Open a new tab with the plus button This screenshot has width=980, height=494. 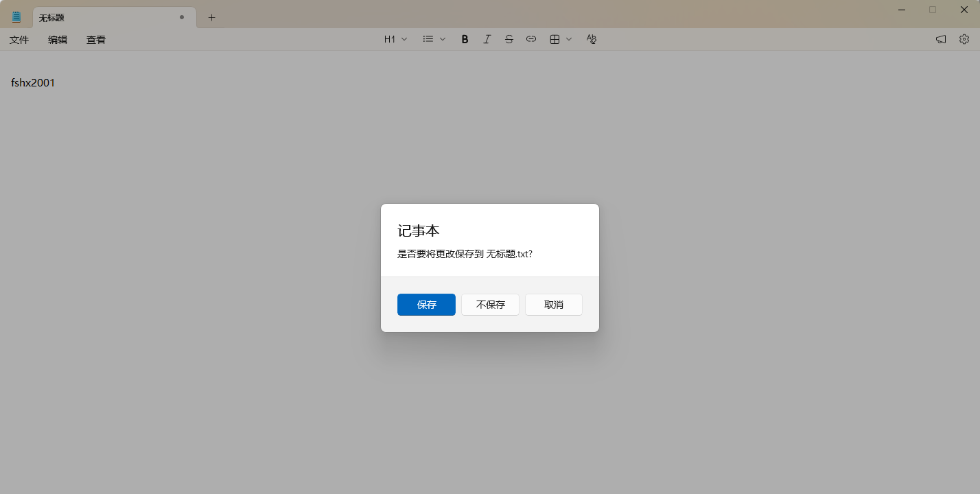[x=211, y=17]
